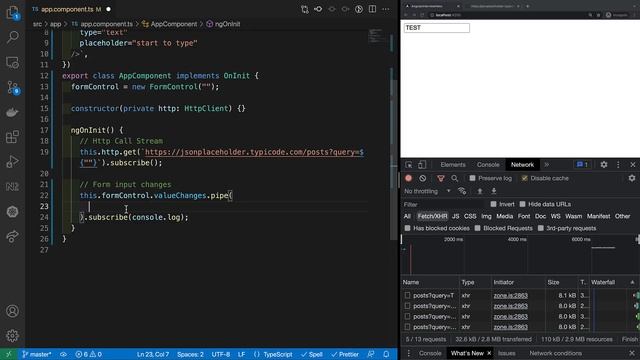Open the Search view in activity bar
The width and height of the screenshot is (640, 360).
[12, 38]
